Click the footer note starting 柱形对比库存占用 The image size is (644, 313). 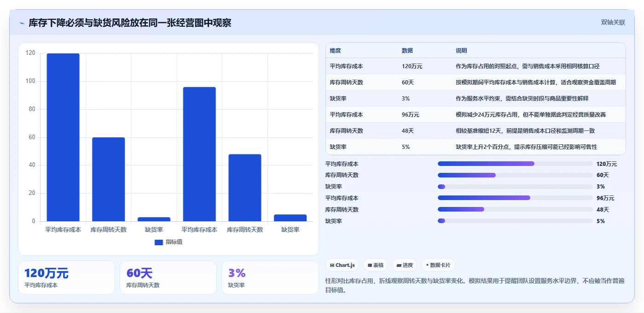coord(475,285)
